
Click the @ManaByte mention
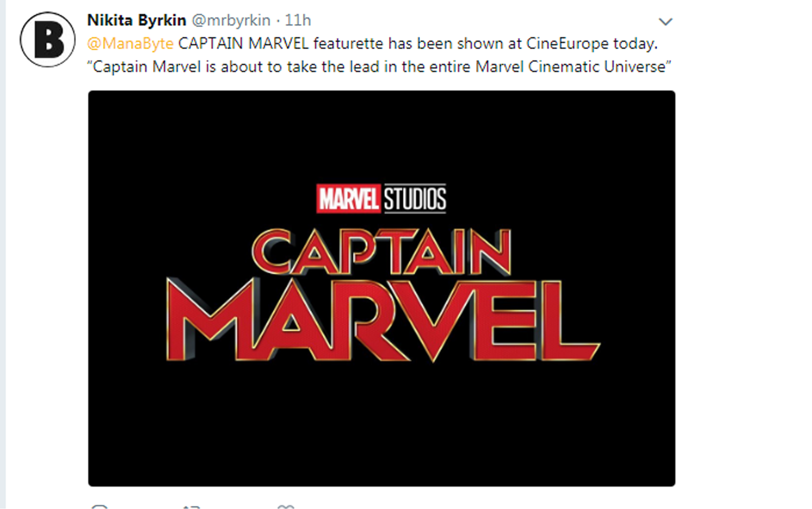click(130, 43)
